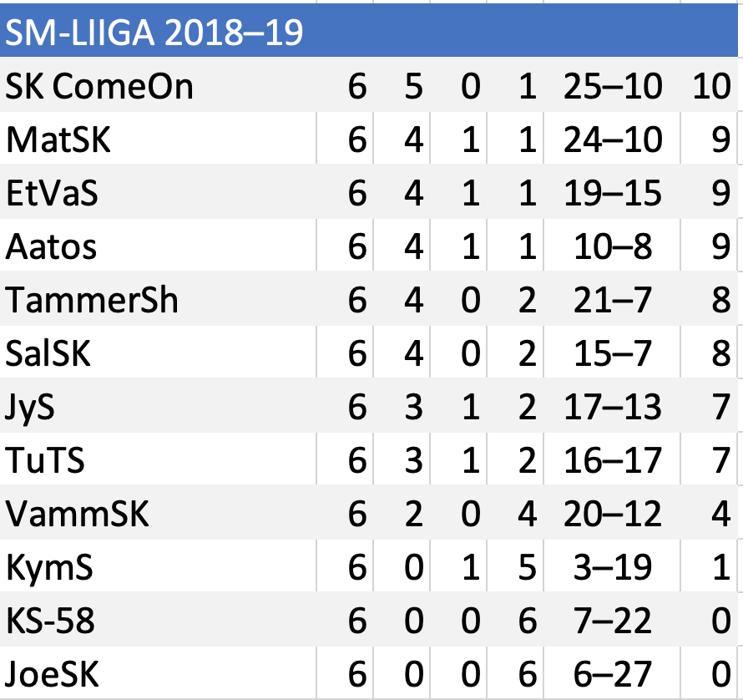This screenshot has height=700, width=743.
Task: Click the TammerSh team name cell
Action: 92,300
